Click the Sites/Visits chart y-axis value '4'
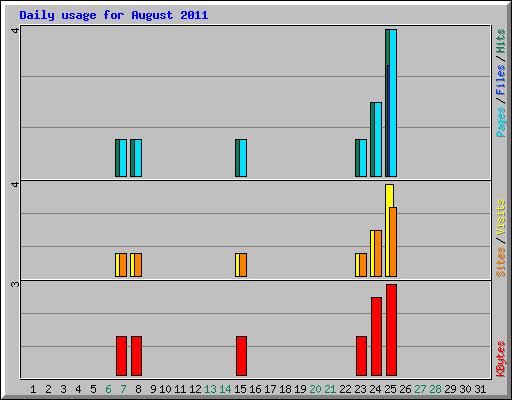512x400 pixels. [x=15, y=184]
